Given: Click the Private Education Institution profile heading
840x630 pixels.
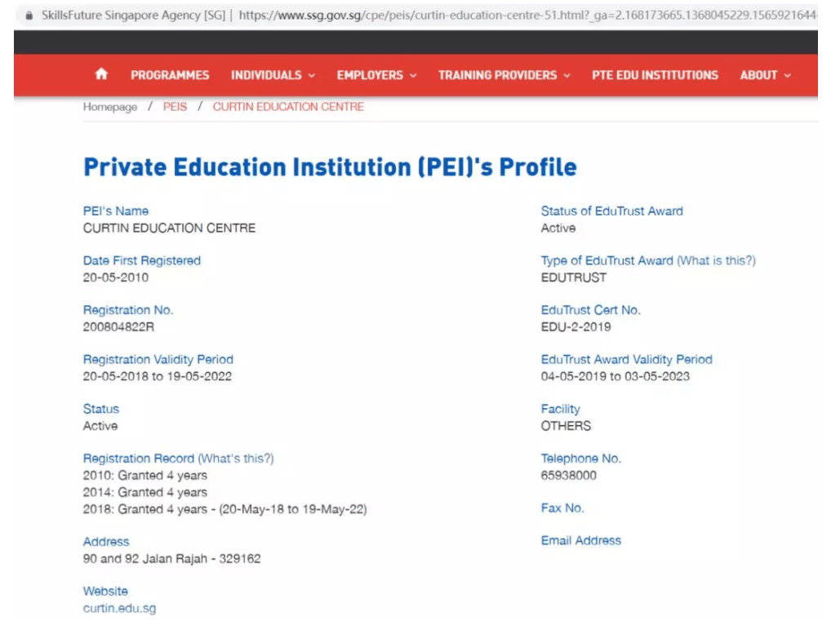Looking at the screenshot, I should 330,167.
